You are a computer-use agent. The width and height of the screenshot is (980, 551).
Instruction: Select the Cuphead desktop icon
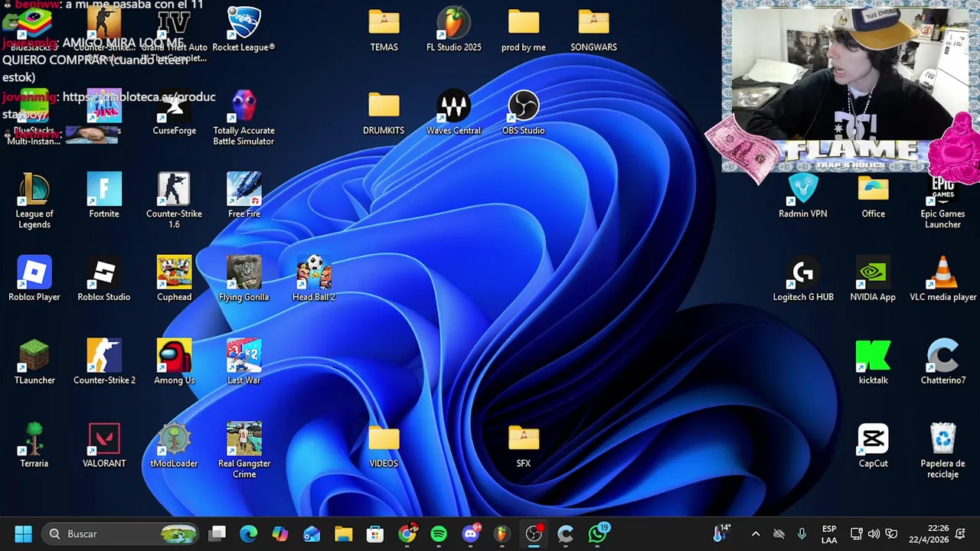[174, 279]
